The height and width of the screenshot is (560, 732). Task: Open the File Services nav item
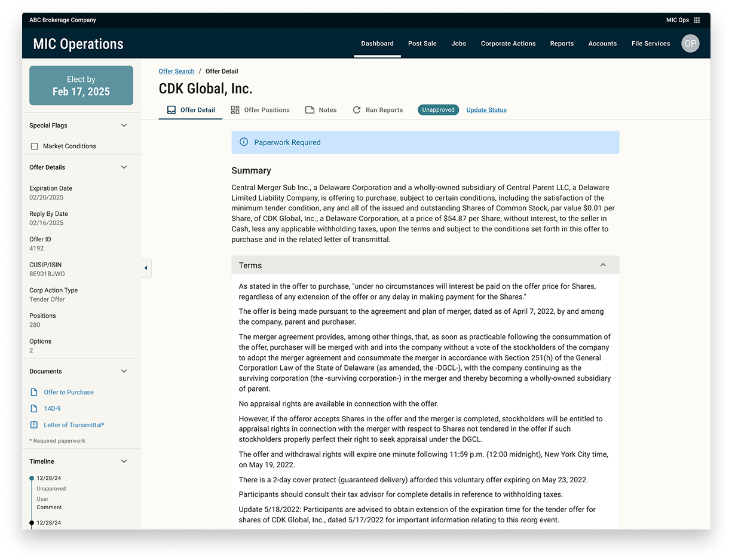pos(651,44)
